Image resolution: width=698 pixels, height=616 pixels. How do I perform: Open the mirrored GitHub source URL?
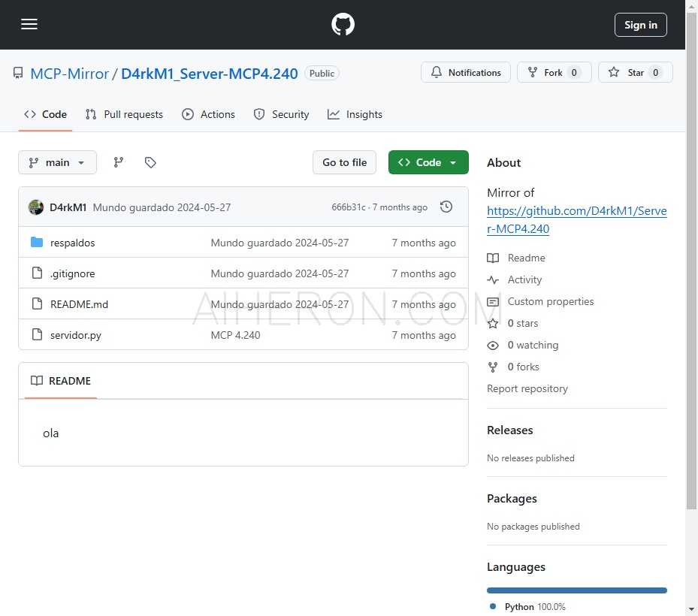tap(576, 220)
